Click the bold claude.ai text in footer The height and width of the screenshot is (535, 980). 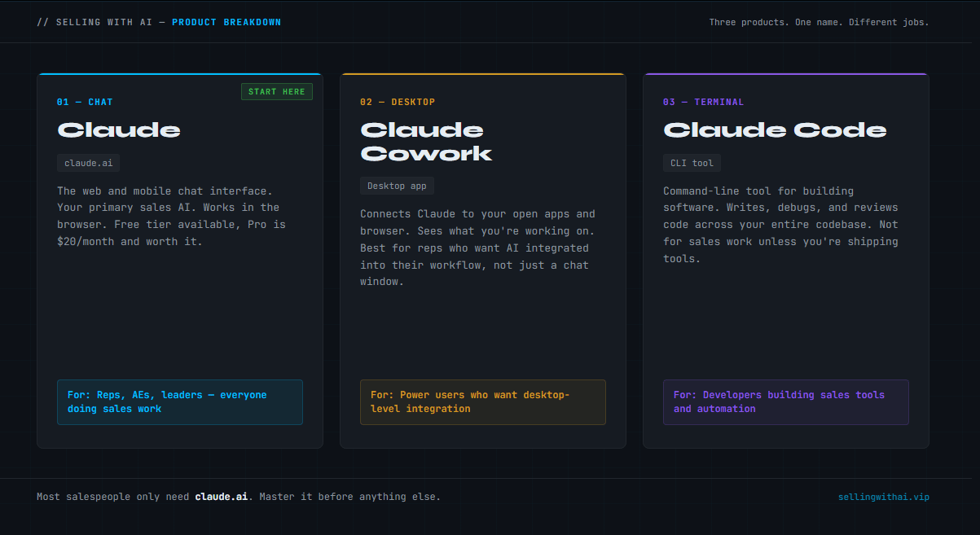(222, 497)
